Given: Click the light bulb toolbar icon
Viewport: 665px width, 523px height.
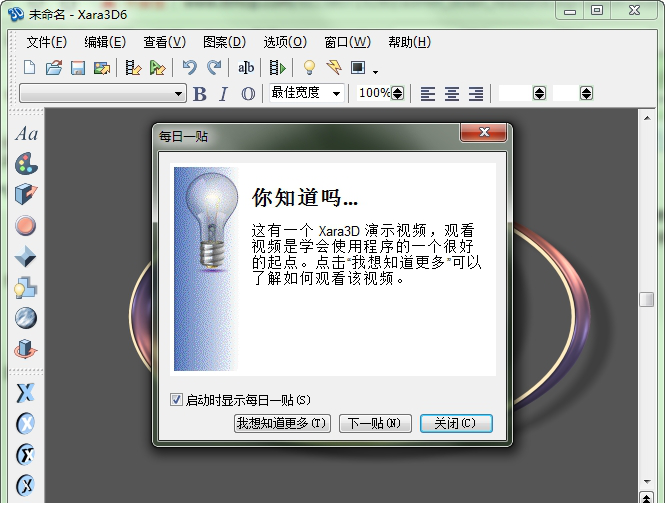Looking at the screenshot, I should (x=309, y=67).
